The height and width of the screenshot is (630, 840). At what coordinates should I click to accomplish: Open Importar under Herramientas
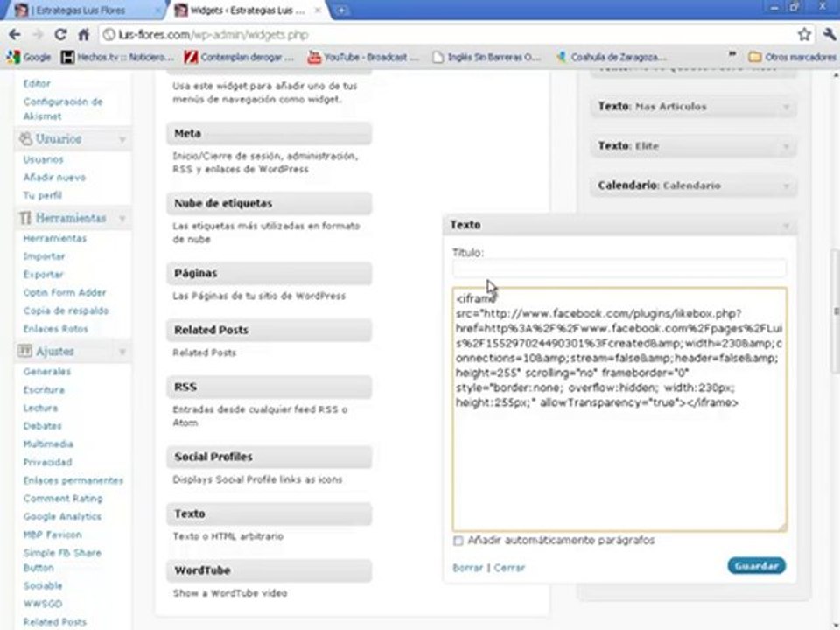tap(44, 256)
